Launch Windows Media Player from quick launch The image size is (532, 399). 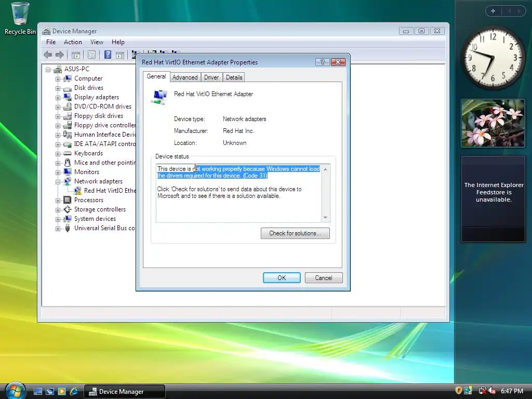pyautogui.click(x=62, y=392)
